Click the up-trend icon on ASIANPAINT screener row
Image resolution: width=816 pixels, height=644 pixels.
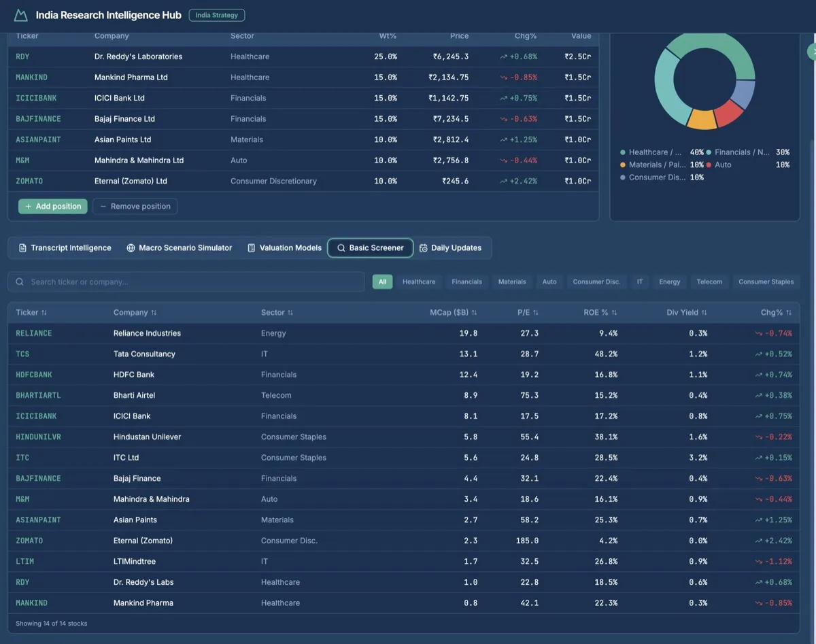758,520
